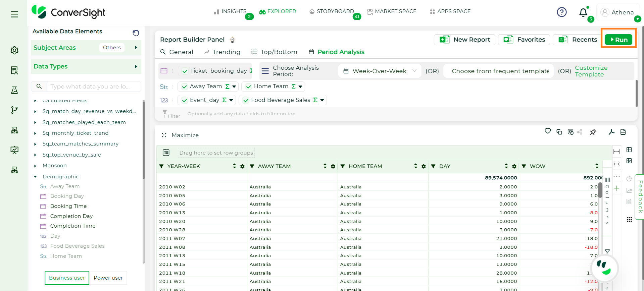
Task: Open AWAY TEAM column settings gear
Action: click(x=333, y=166)
